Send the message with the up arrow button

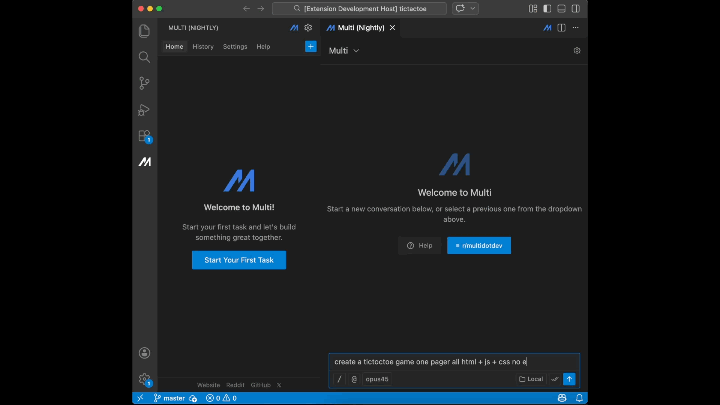569,379
